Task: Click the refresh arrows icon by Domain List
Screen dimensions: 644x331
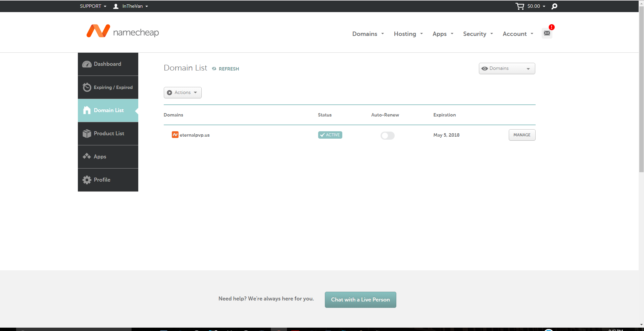Action: click(214, 69)
